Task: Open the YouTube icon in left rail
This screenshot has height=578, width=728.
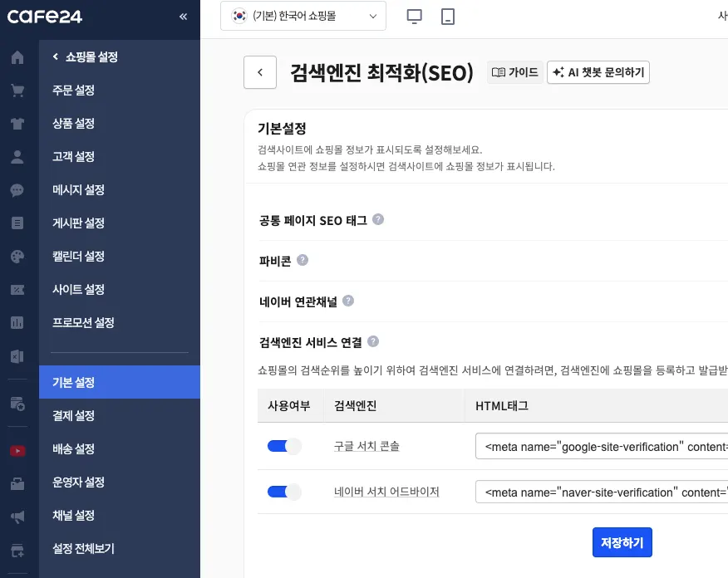Action: pyautogui.click(x=17, y=450)
